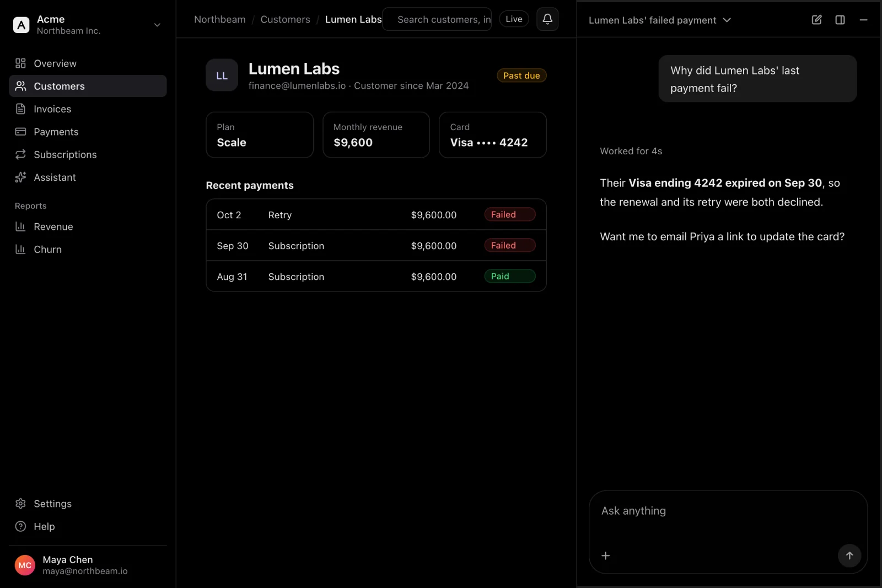Viewport: 882px width, 588px height.
Task: Toggle the Live mode pill
Action: click(x=514, y=19)
